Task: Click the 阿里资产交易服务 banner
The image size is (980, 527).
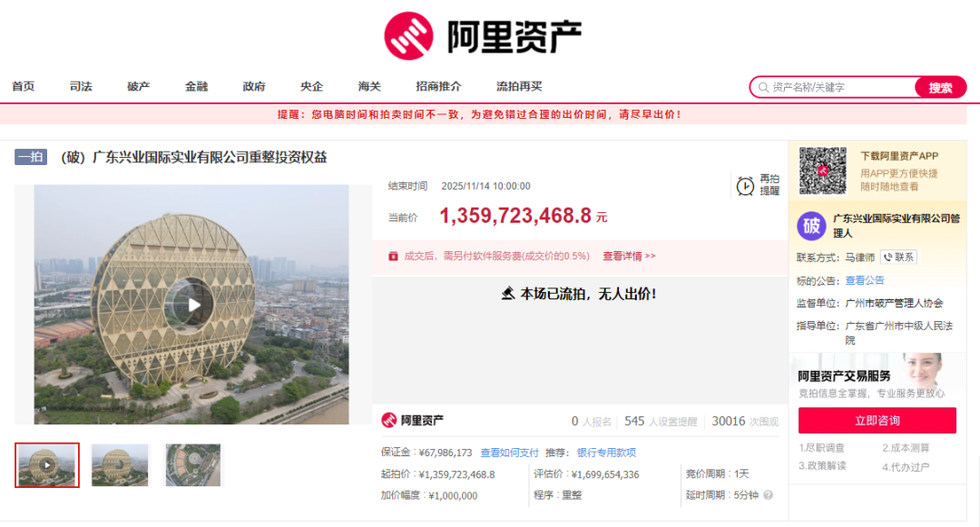Action: (x=877, y=376)
